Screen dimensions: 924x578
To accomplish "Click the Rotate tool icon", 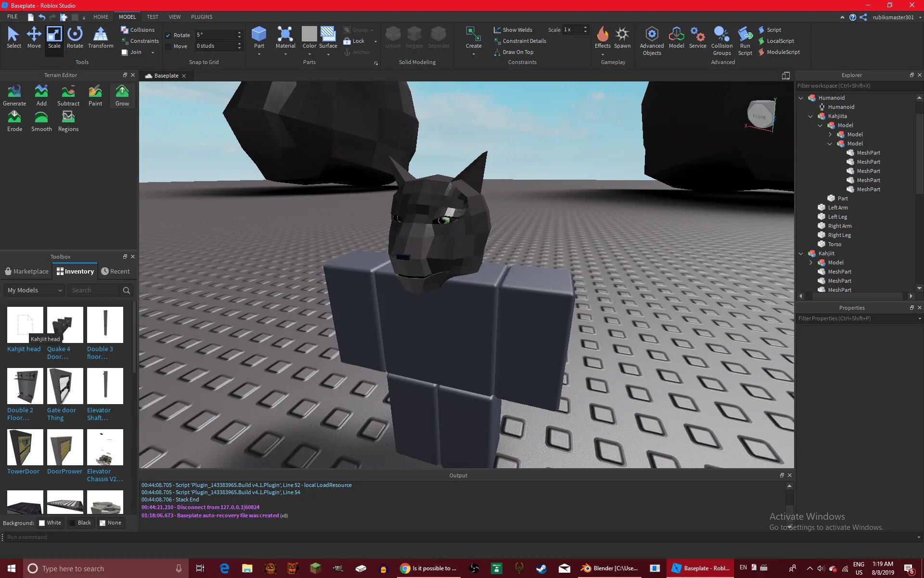I will 75,34.
